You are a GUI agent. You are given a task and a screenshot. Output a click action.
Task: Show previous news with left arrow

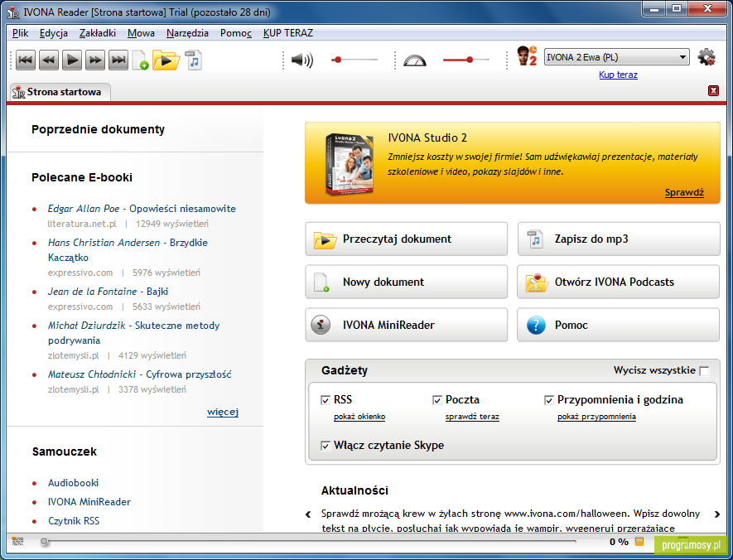[x=308, y=514]
